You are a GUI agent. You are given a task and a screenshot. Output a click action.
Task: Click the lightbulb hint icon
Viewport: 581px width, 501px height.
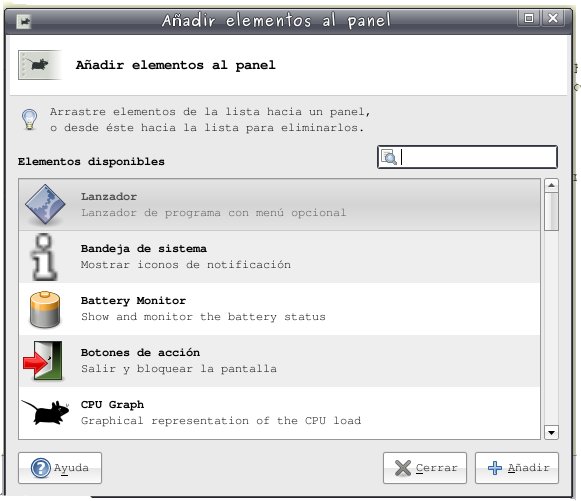pyautogui.click(x=30, y=119)
